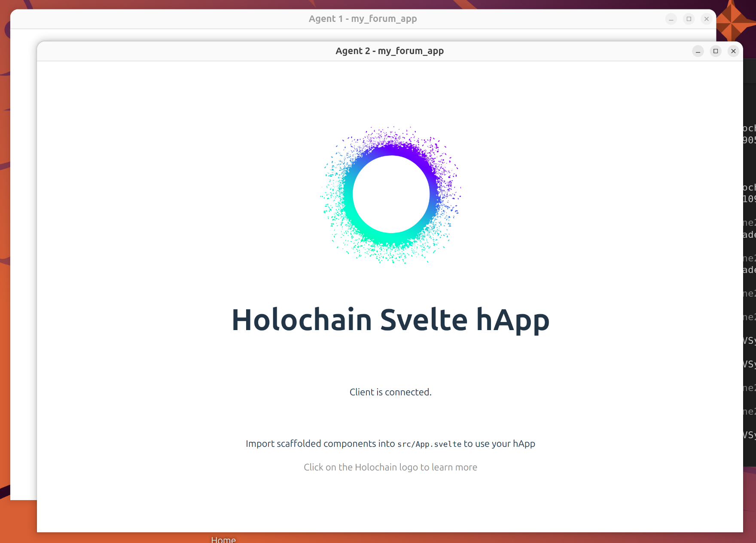
Task: Maximize the Agent 2 window
Action: [x=716, y=51]
